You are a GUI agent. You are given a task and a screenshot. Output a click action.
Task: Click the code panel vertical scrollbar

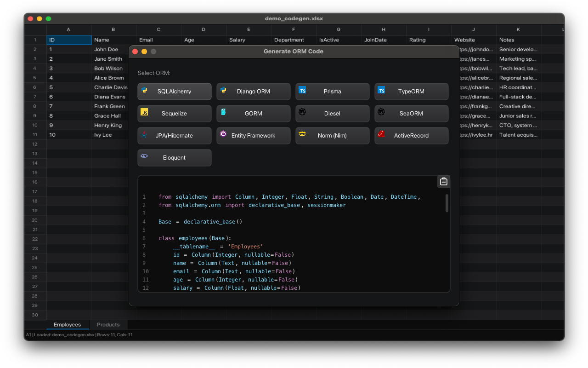447,203
